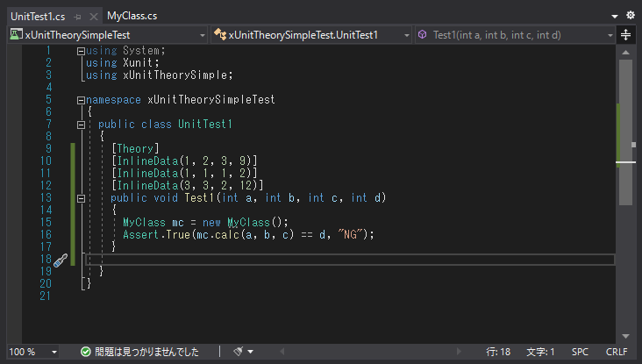Select the UnitTest1.cs tab

(x=38, y=17)
